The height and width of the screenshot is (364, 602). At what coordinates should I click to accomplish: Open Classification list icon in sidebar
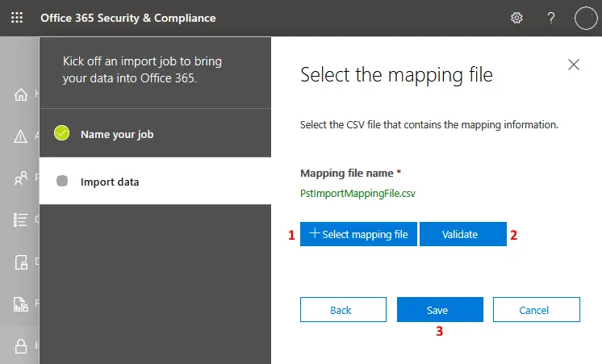(x=22, y=220)
